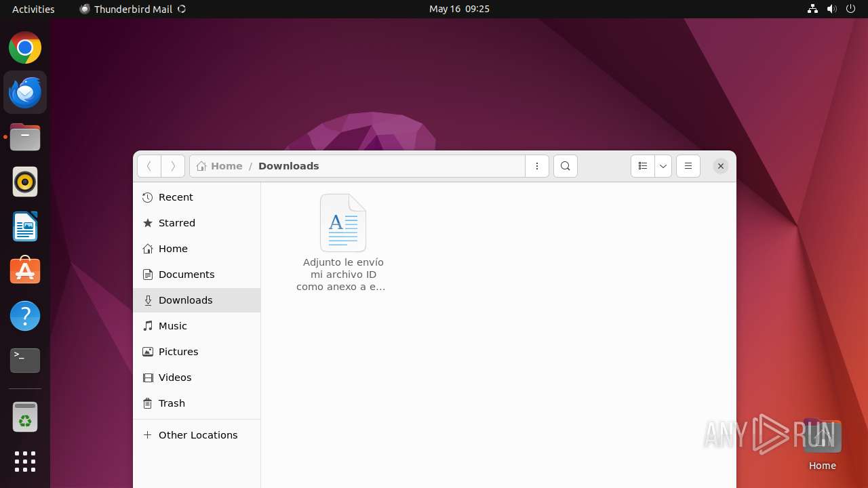Show Applications grid in the dock

pos(25,462)
